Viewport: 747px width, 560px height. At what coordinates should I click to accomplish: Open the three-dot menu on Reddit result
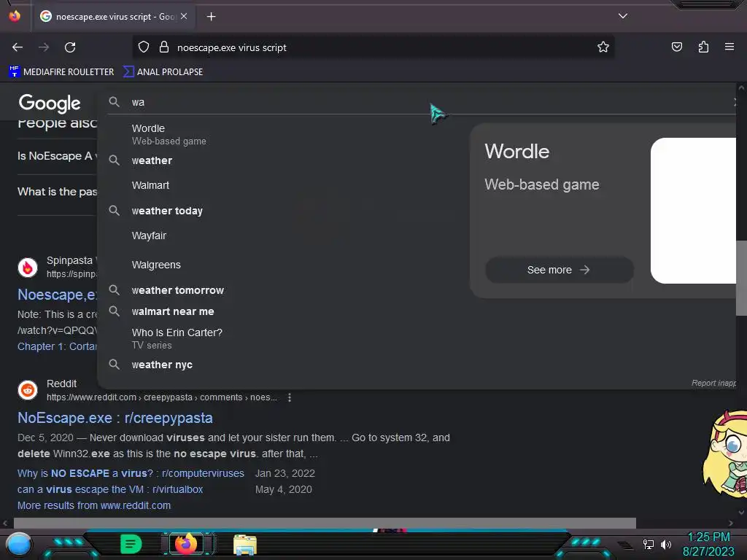[289, 397]
